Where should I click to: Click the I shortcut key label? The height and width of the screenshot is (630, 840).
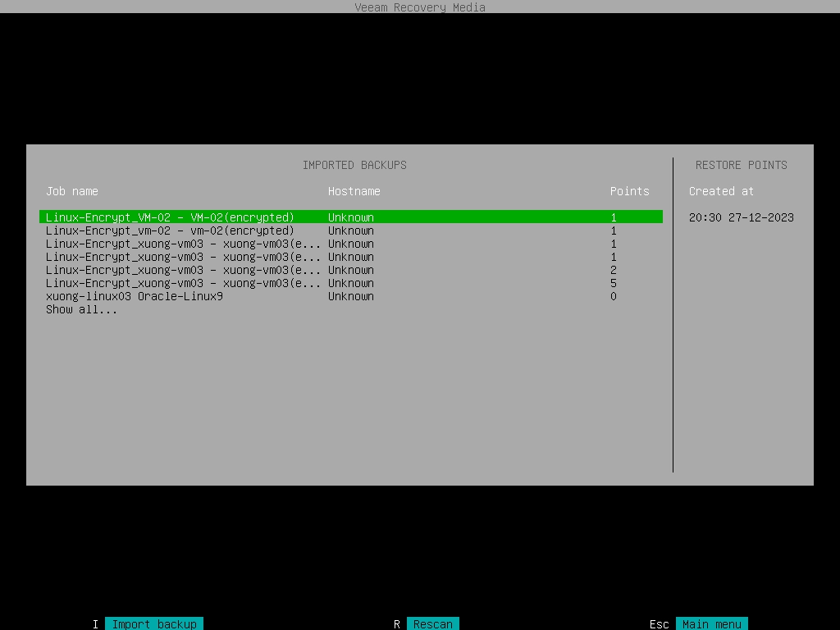[x=95, y=624]
